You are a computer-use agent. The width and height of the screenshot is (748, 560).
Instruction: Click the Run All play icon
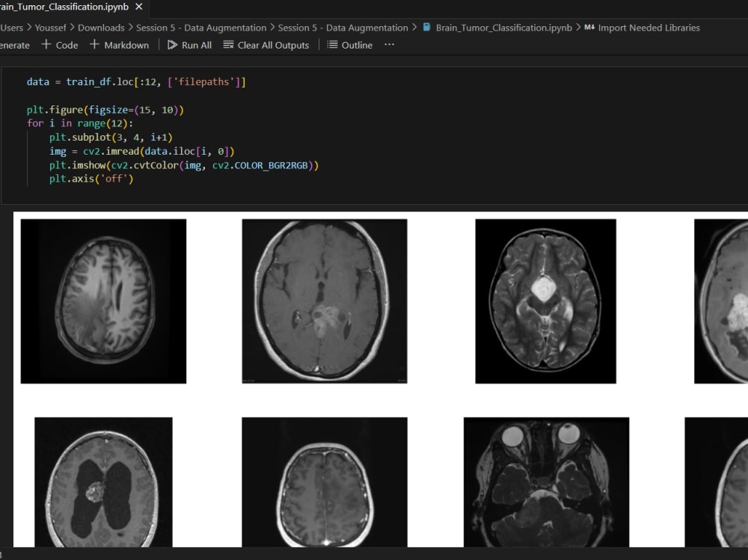[x=172, y=45]
